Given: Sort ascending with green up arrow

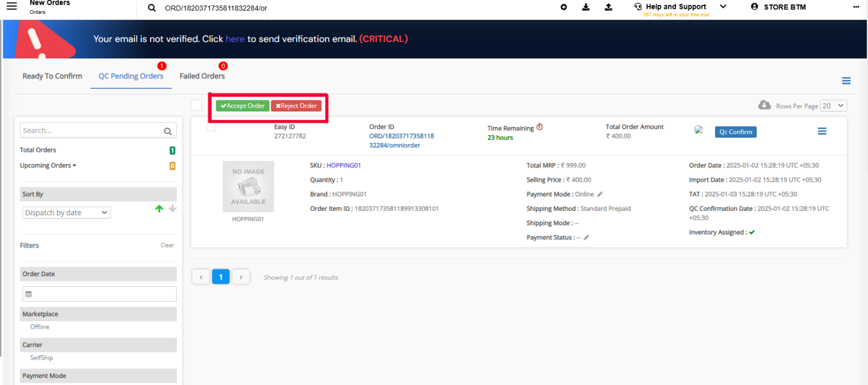Looking at the screenshot, I should [159, 208].
